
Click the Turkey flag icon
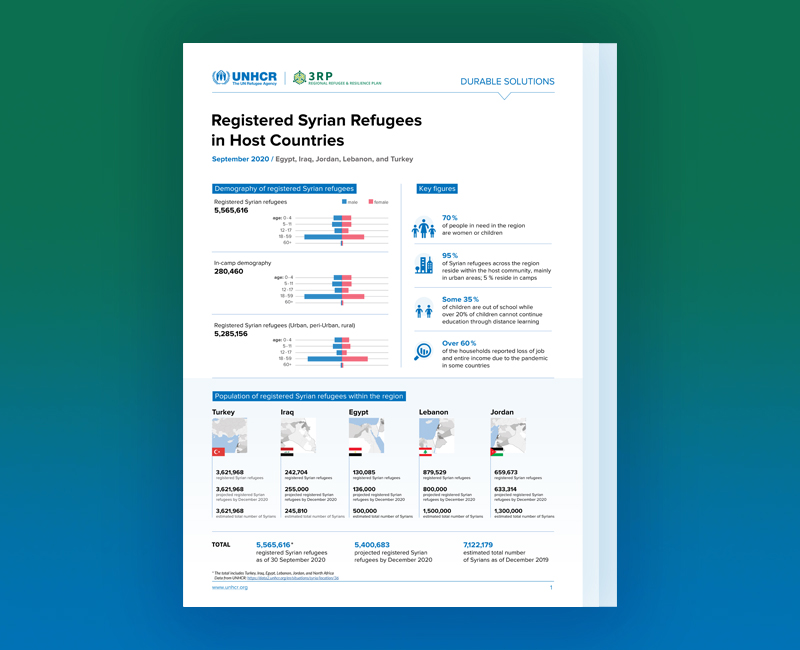218,452
